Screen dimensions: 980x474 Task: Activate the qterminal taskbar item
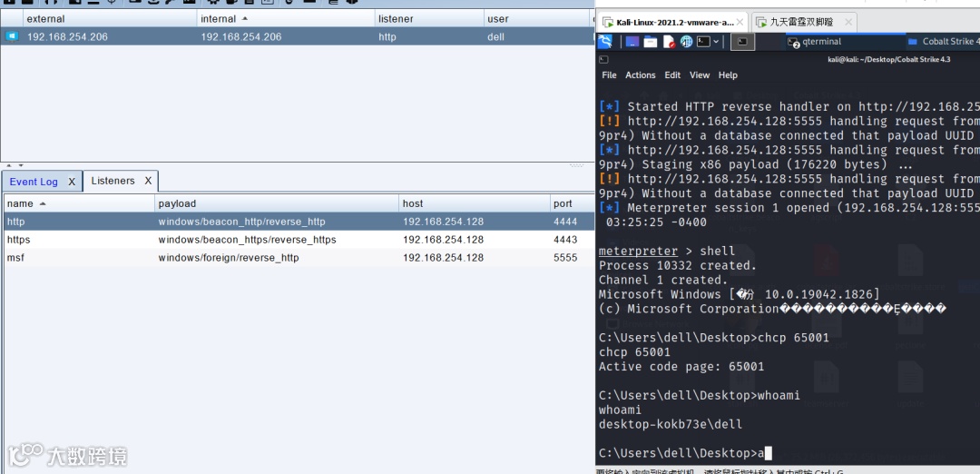pos(844,42)
